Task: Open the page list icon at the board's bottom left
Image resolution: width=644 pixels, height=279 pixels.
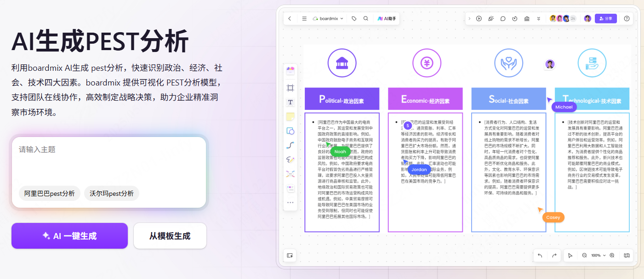Action: point(290,255)
